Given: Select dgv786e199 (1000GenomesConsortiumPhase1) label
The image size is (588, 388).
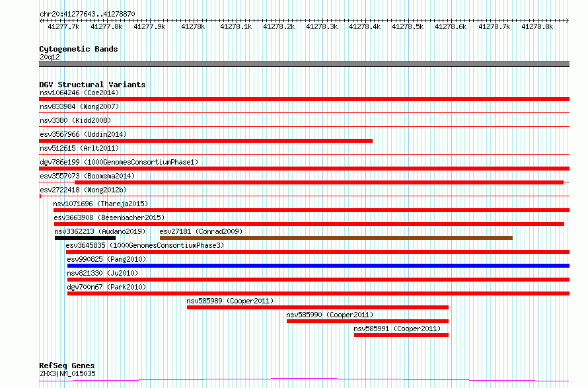Looking at the screenshot, I should pyautogui.click(x=119, y=162).
